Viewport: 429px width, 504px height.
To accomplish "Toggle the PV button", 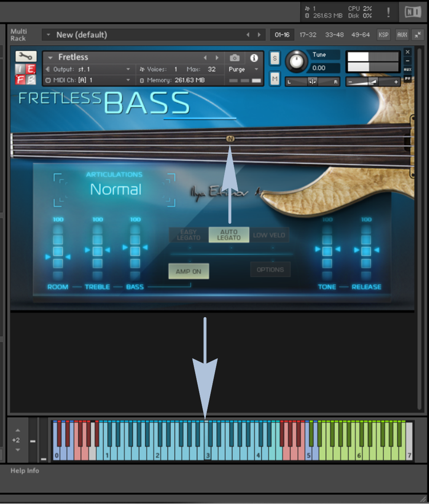I will (408, 78).
